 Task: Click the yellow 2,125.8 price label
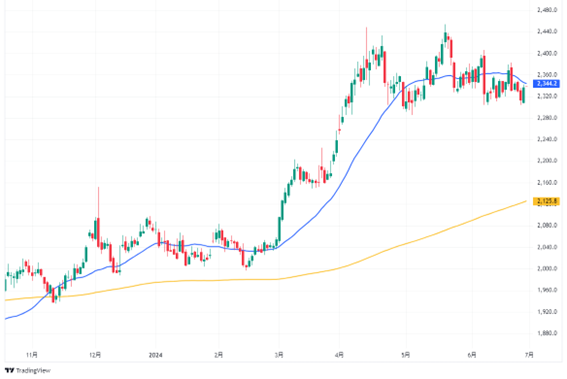click(x=547, y=201)
